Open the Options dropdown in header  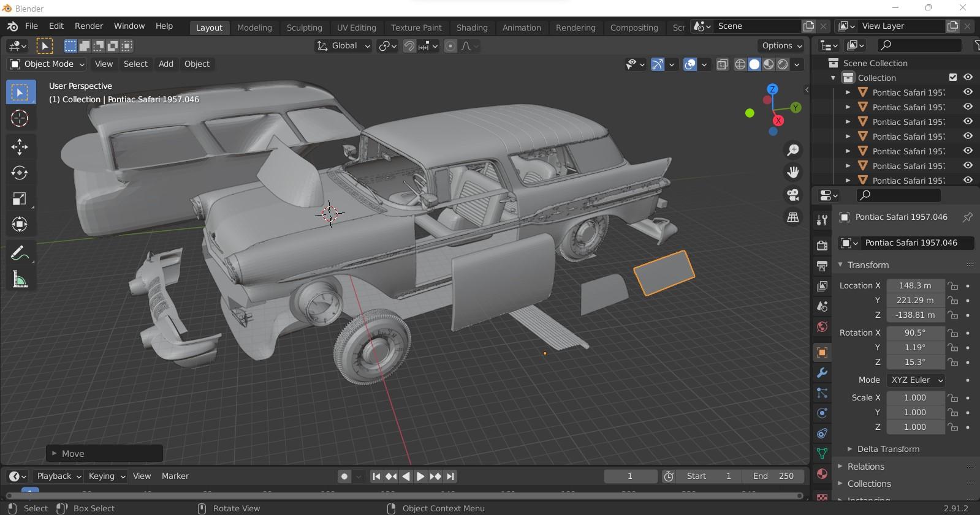coord(781,46)
